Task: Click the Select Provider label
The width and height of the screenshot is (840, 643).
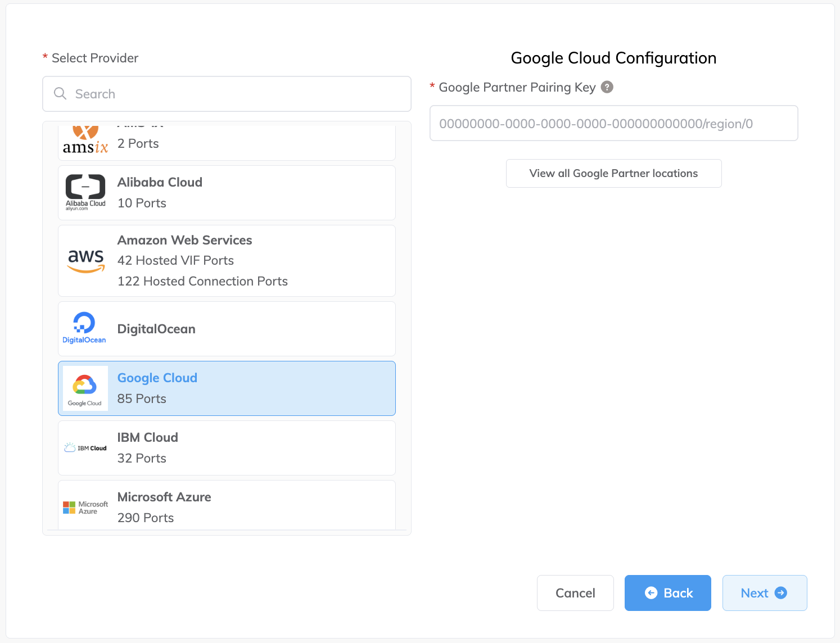Action: tap(95, 58)
